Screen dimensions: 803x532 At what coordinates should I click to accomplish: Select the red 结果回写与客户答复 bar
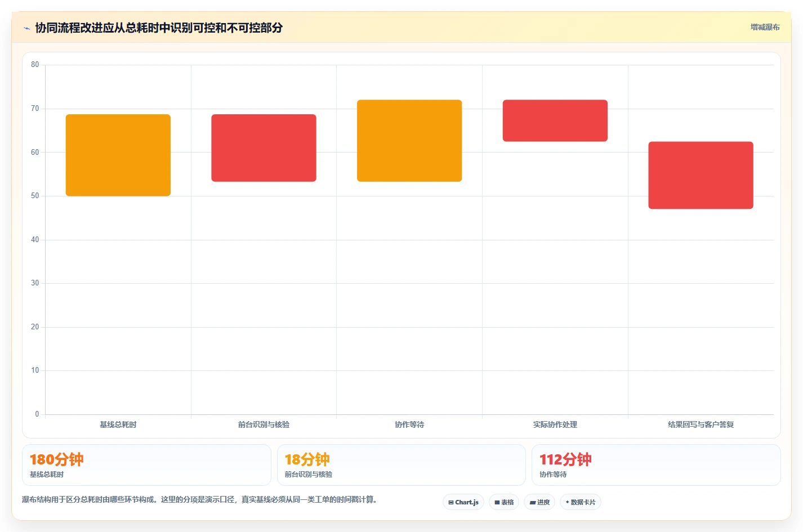pos(701,175)
